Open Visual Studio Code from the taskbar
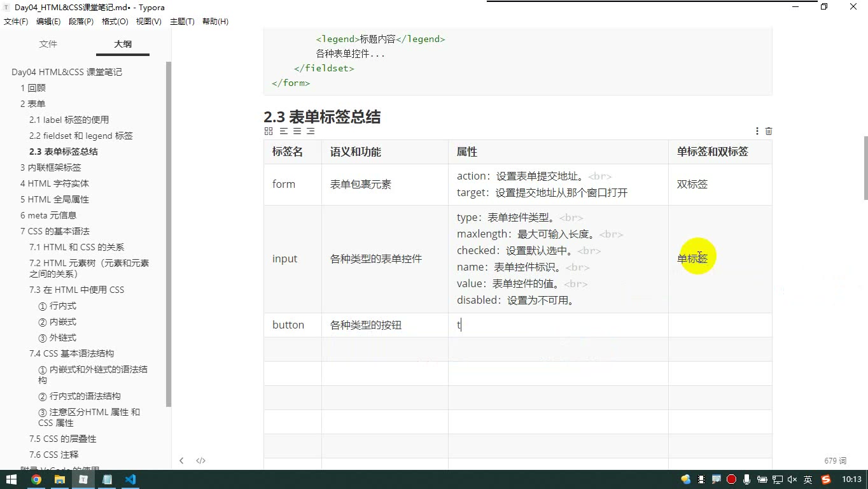 tap(130, 479)
